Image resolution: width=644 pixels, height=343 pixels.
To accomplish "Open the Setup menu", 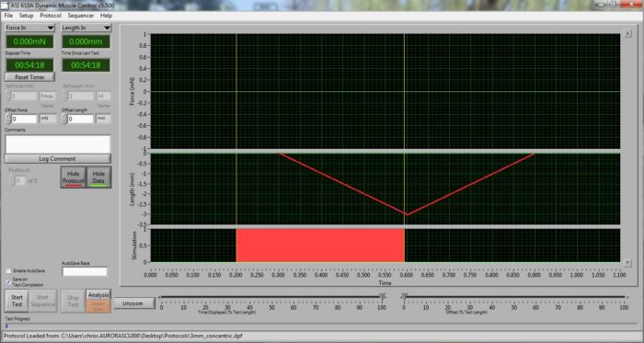I will coord(26,16).
